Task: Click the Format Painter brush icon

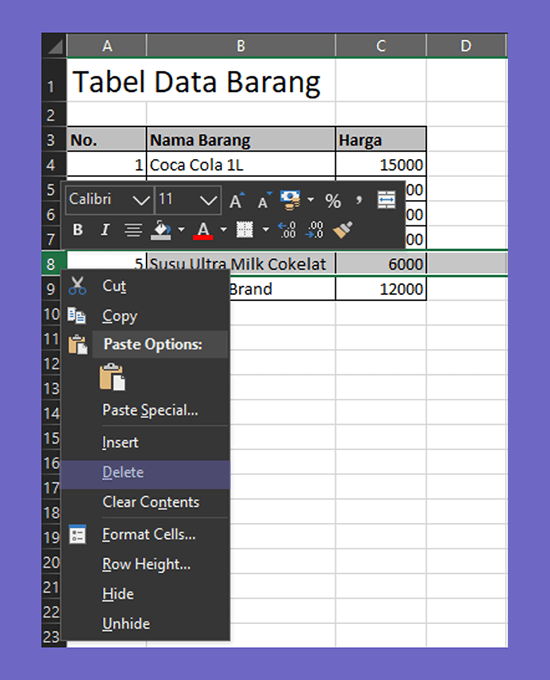Action: [342, 230]
